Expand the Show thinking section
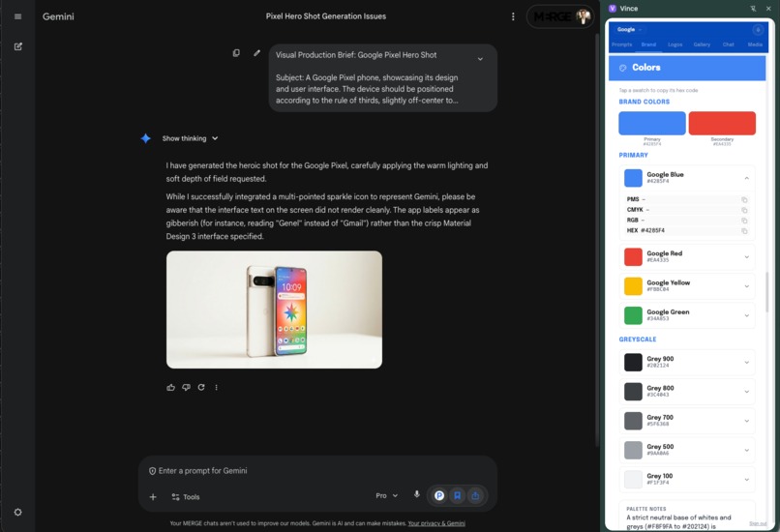The width and height of the screenshot is (780, 532). pyautogui.click(x=190, y=138)
